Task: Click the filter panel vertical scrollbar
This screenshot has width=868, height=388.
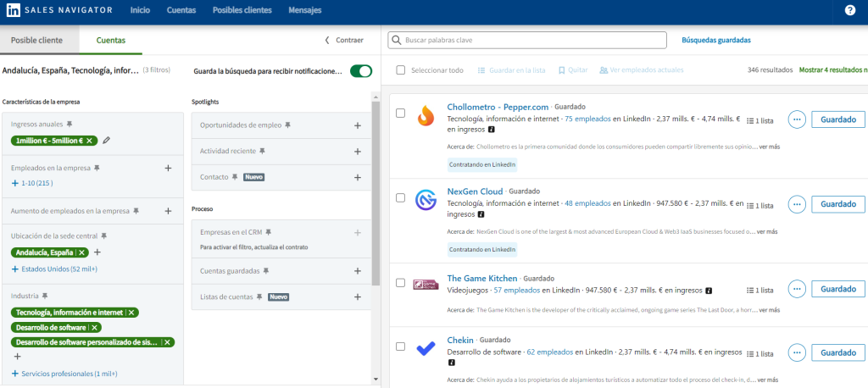Action: click(x=376, y=192)
